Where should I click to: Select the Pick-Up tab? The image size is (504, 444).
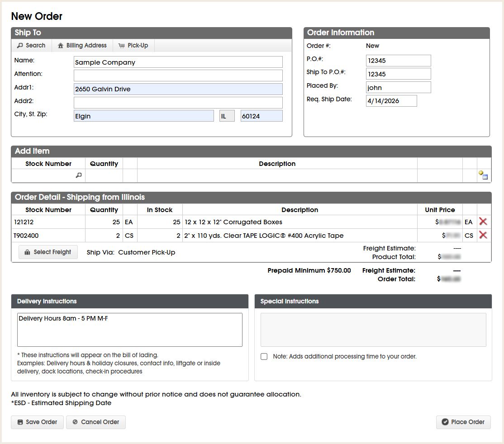tap(133, 45)
